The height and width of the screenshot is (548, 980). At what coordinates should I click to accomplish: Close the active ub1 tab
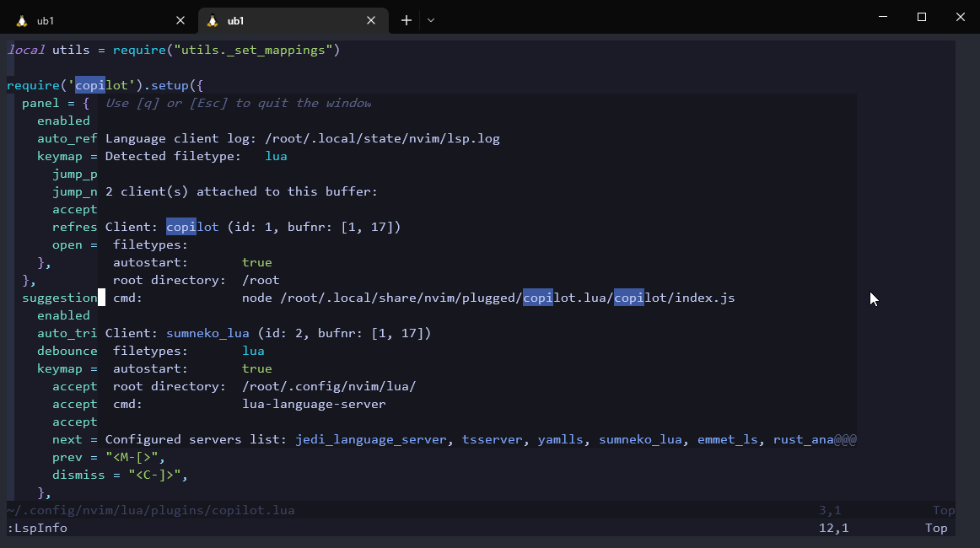point(371,20)
